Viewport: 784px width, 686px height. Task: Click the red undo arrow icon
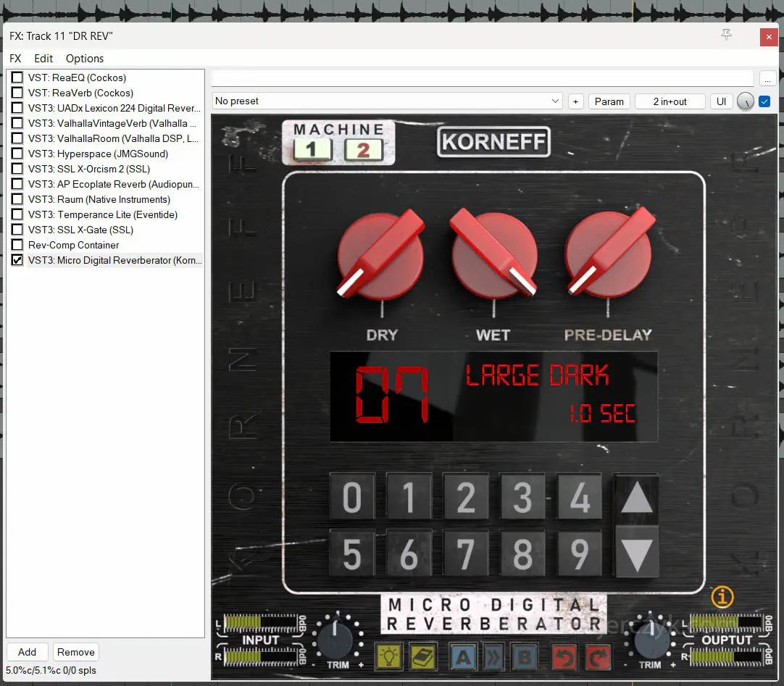[x=565, y=656]
